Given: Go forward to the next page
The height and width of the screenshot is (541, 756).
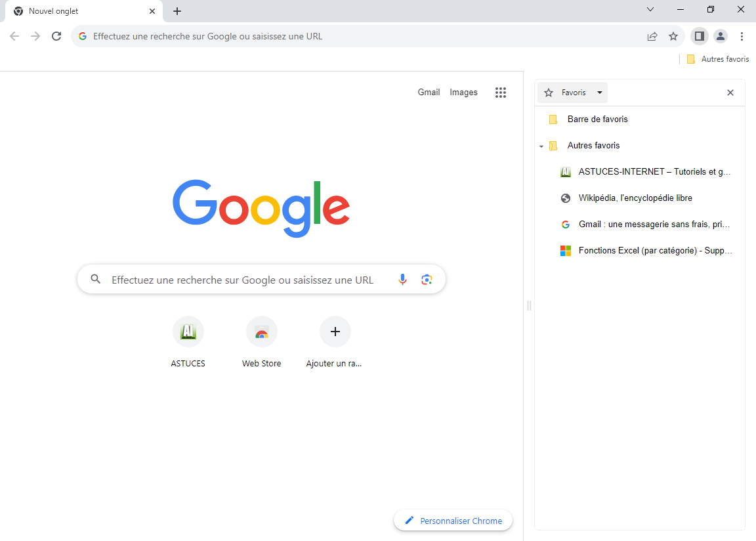Looking at the screenshot, I should tap(35, 36).
